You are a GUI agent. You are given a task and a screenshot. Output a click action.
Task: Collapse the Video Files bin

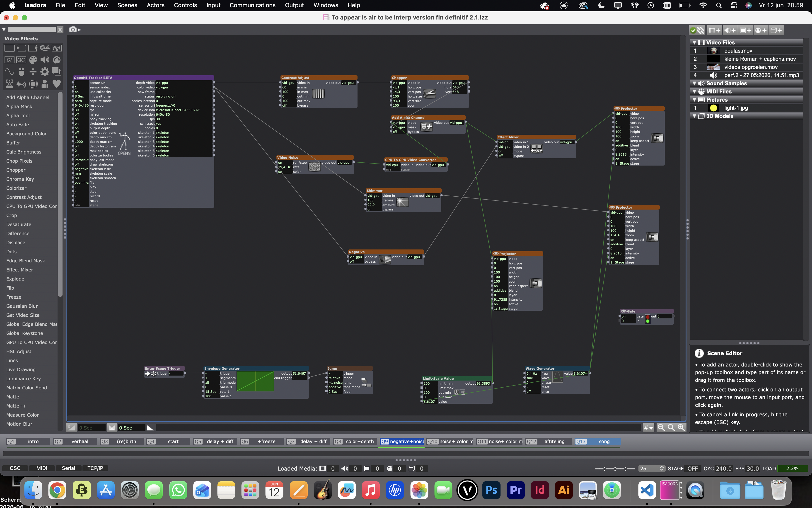[x=694, y=43]
